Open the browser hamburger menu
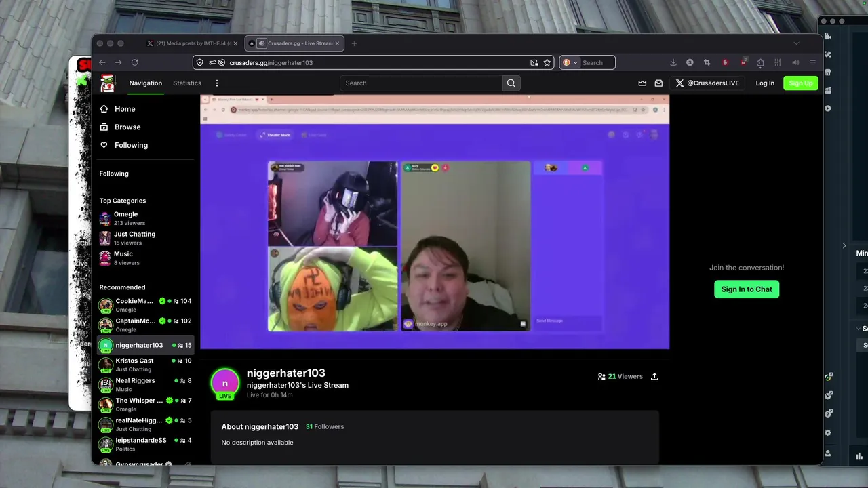The image size is (868, 488). pyautogui.click(x=812, y=62)
